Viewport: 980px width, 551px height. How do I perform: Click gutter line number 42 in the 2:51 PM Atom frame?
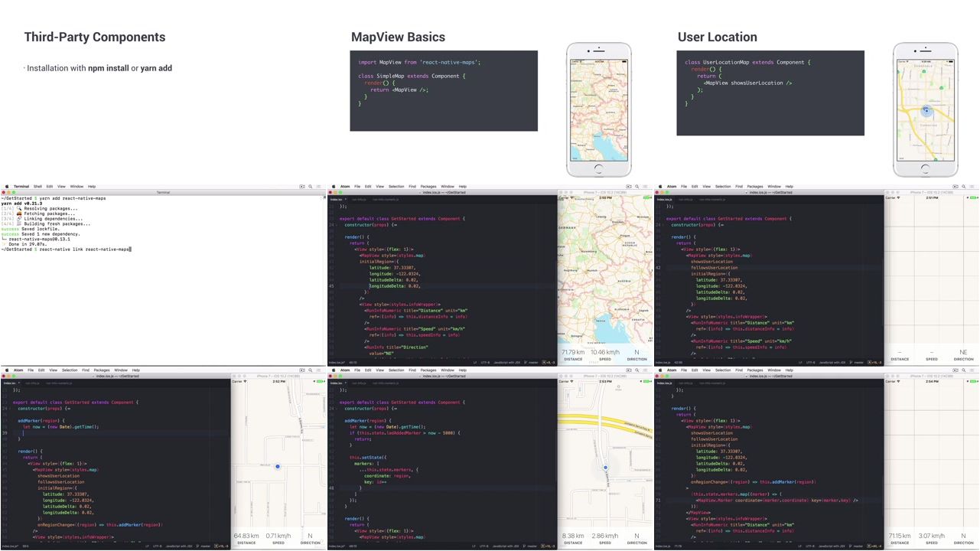click(x=659, y=268)
